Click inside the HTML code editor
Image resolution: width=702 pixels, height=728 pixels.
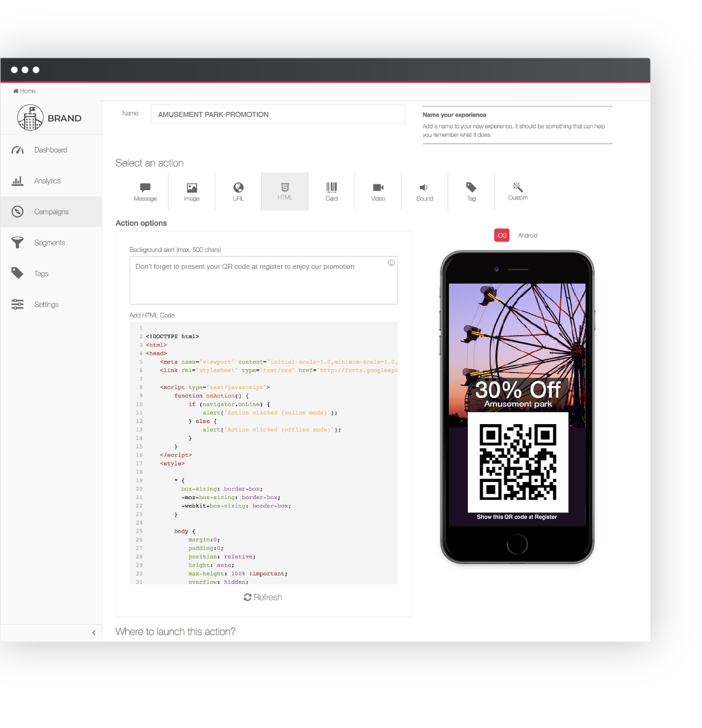tap(264, 453)
